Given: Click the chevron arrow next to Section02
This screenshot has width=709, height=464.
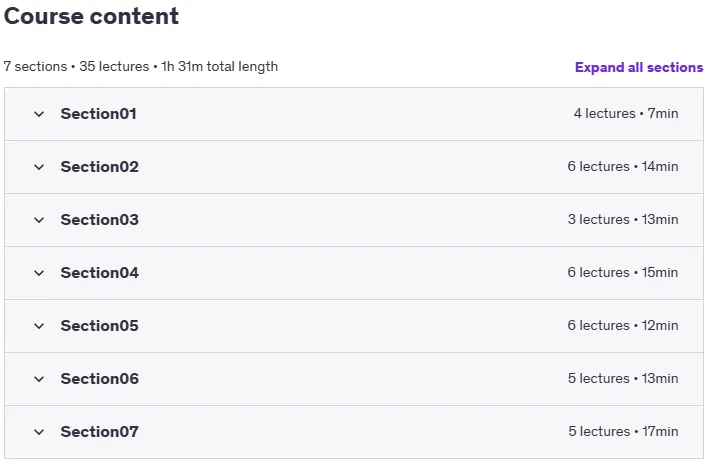Looking at the screenshot, I should point(39,167).
